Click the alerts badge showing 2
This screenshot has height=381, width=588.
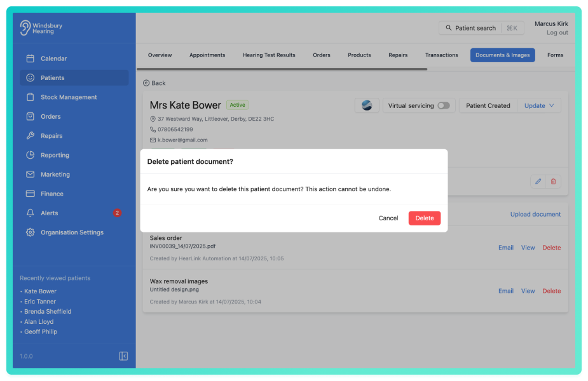click(118, 213)
